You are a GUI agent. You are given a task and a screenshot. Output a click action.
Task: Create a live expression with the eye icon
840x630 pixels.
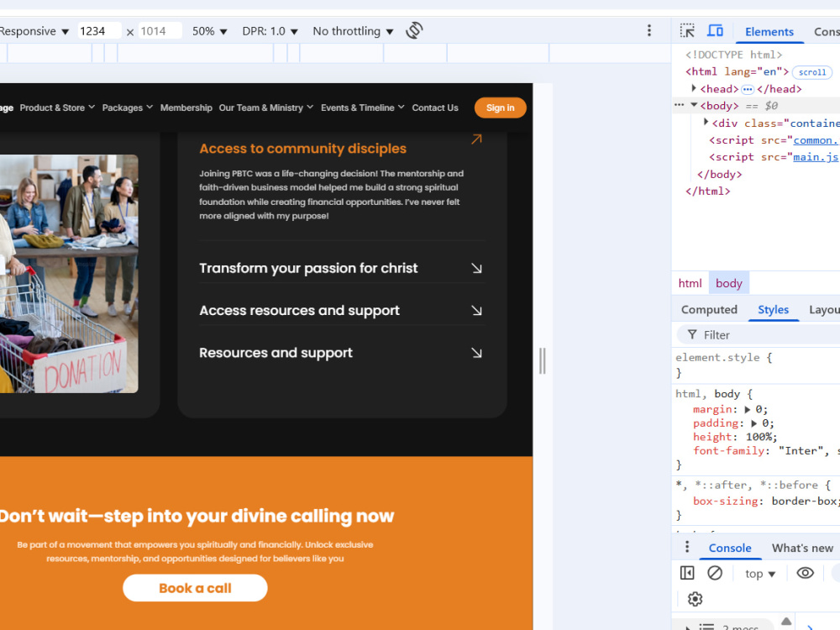click(805, 573)
